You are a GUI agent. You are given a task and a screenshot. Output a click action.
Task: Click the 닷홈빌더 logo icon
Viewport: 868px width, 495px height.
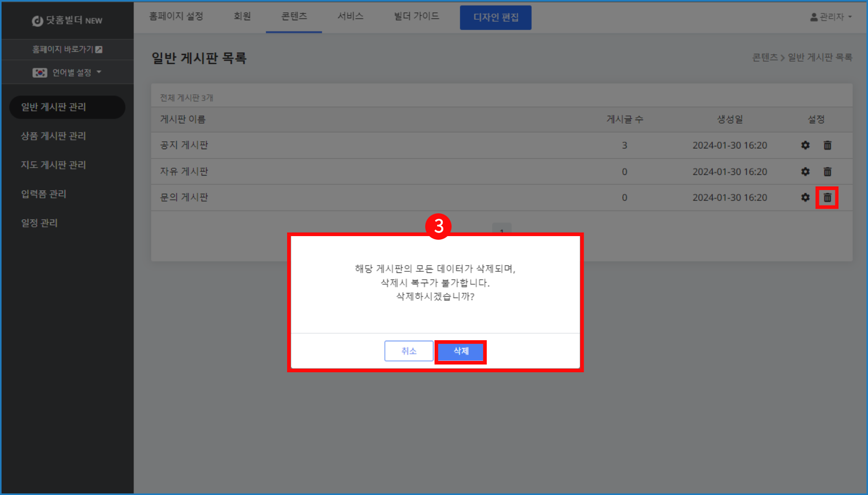pyautogui.click(x=37, y=21)
